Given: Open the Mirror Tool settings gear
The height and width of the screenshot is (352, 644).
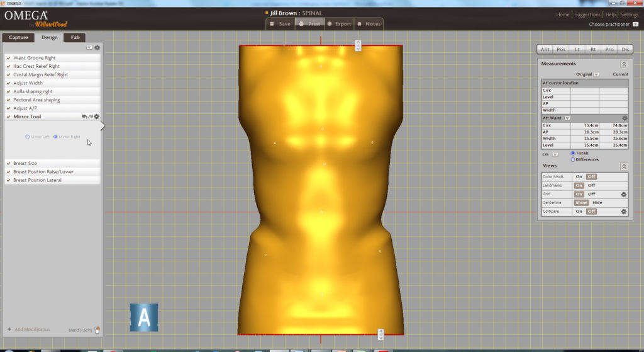Looking at the screenshot, I should point(97,116).
